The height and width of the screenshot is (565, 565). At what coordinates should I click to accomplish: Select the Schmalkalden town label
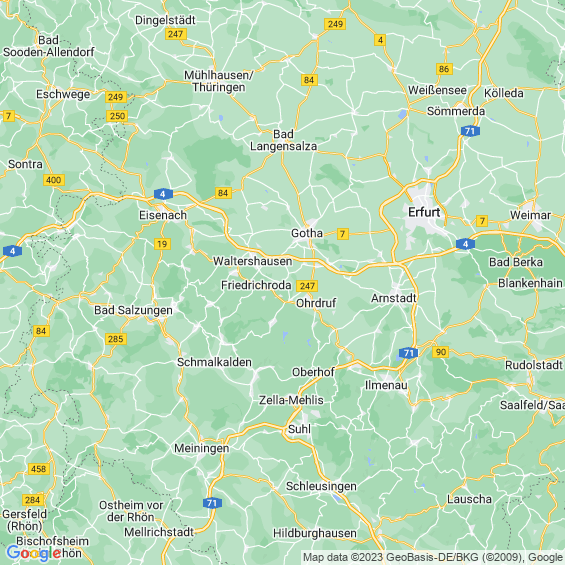point(214,362)
